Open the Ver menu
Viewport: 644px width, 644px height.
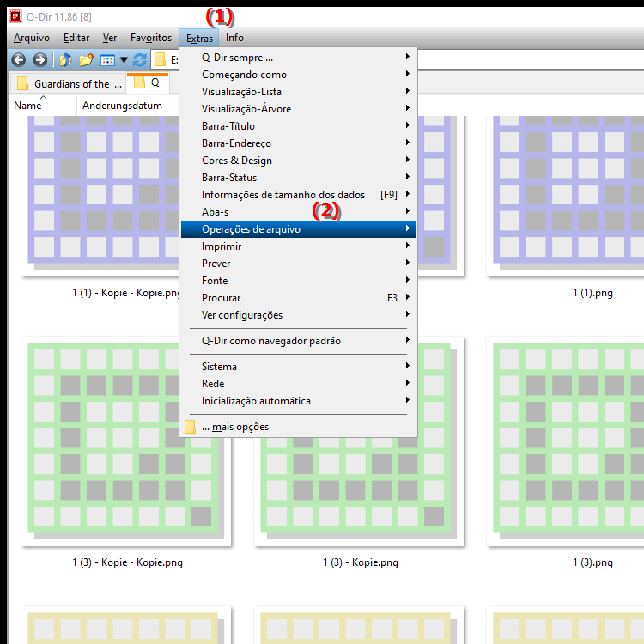110,38
